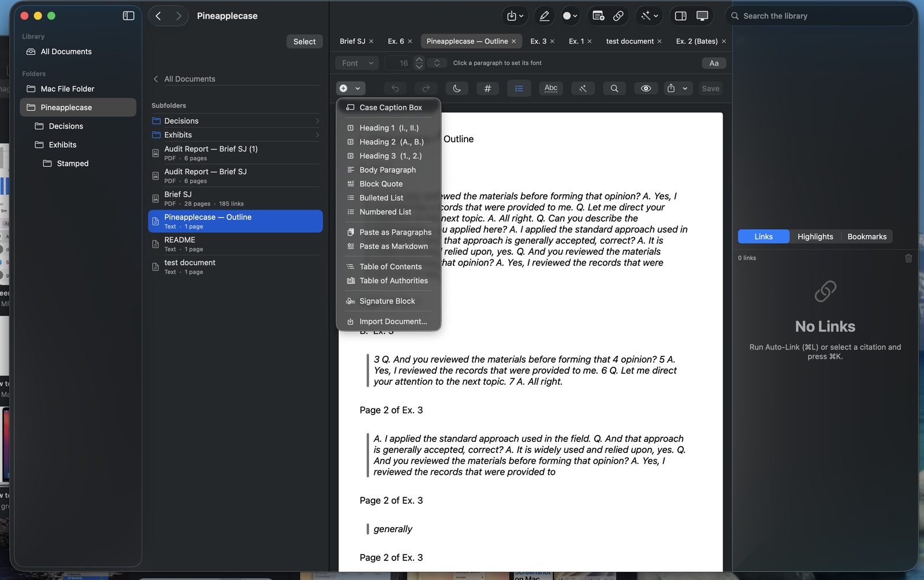Switch to the Ex. 6 tab
This screenshot has width=924, height=580.
tap(396, 41)
